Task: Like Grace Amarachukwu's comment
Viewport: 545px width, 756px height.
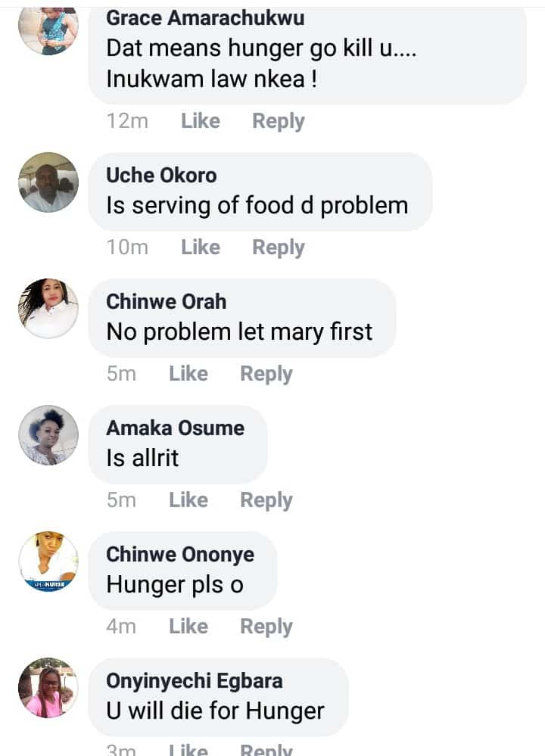Action: click(201, 121)
